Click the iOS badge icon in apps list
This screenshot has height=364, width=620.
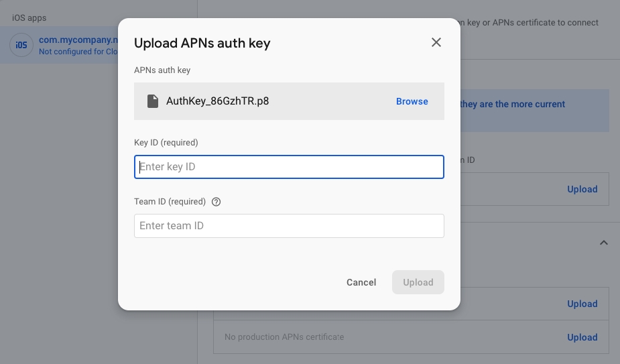point(21,45)
